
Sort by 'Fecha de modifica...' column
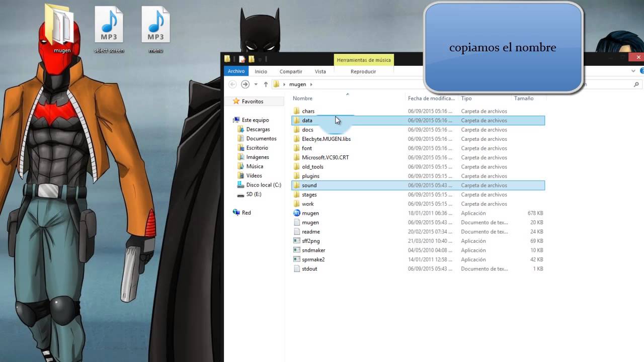pyautogui.click(x=431, y=99)
